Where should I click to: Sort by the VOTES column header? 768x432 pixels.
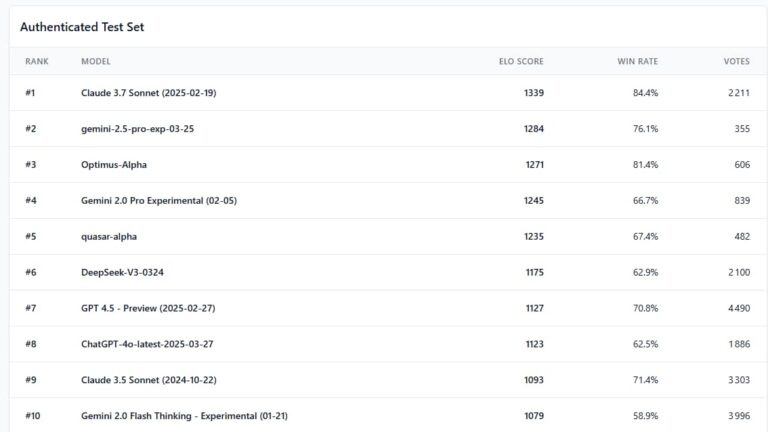click(736, 61)
